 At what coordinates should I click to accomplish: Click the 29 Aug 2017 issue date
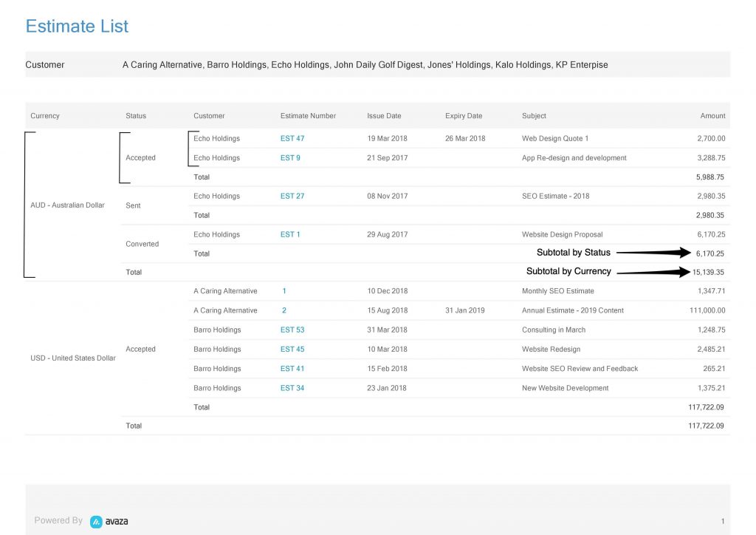tap(387, 234)
